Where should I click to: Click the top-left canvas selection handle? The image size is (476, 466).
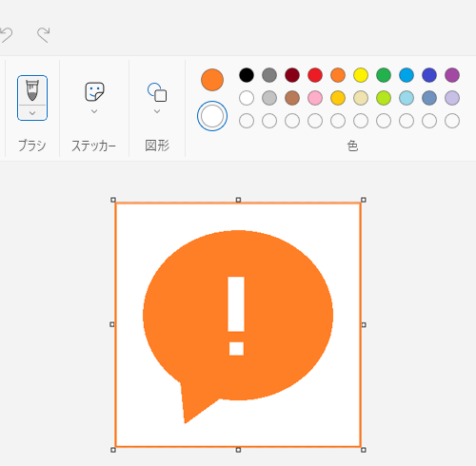(113, 200)
